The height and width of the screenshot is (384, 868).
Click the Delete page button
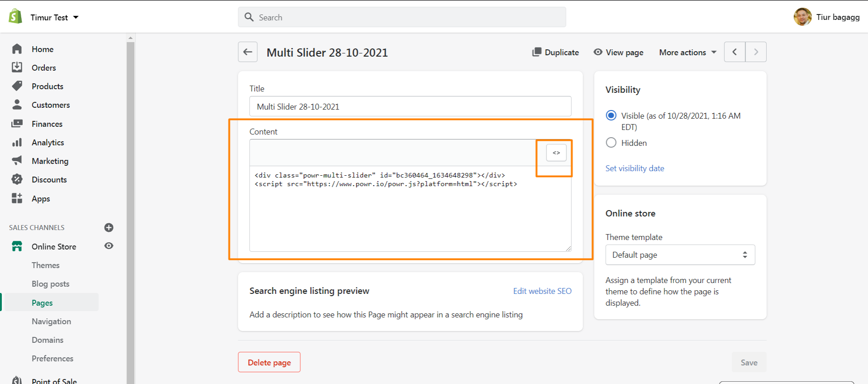(x=269, y=362)
